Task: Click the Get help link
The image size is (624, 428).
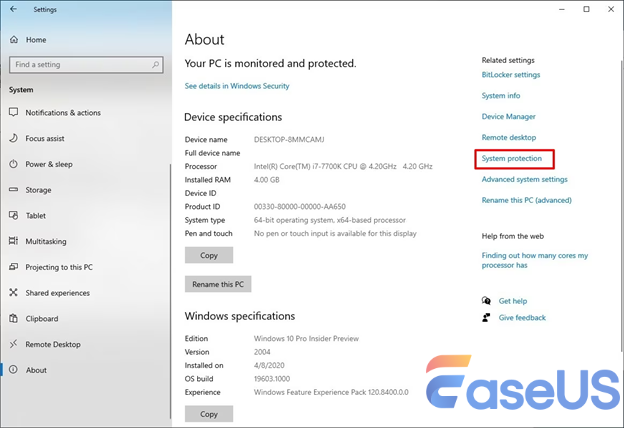Action: (513, 301)
